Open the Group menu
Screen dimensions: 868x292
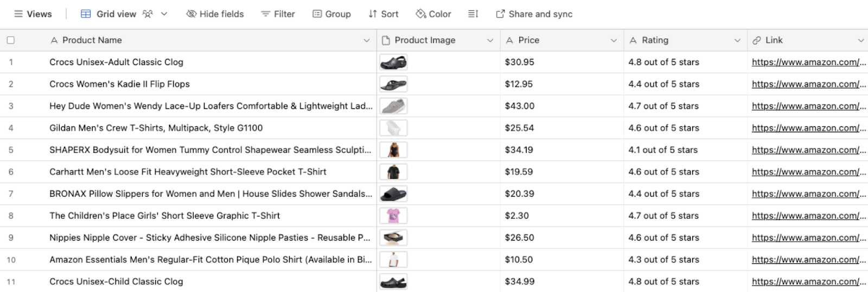click(x=331, y=14)
